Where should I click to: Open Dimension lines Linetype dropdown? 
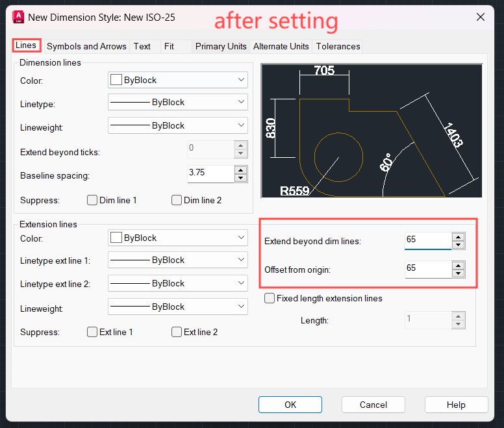coord(178,103)
